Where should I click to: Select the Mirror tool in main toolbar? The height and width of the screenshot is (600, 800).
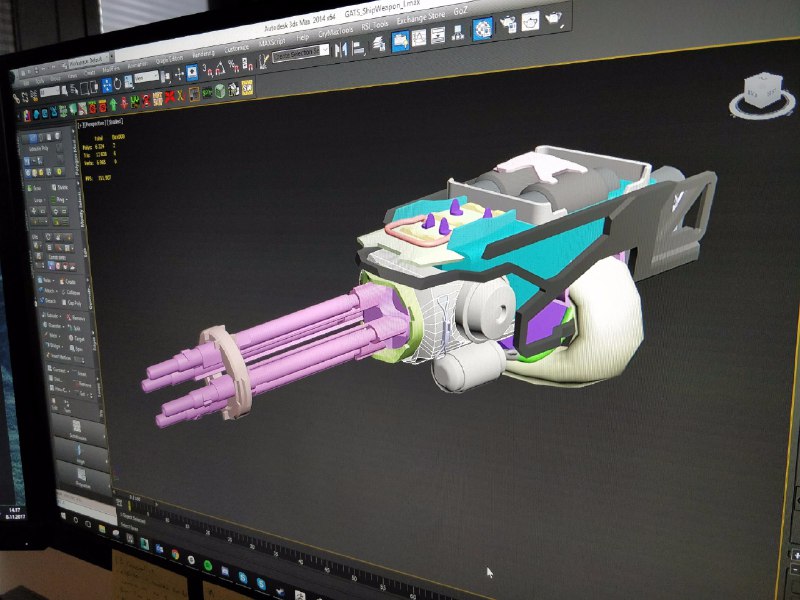pyautogui.click(x=340, y=49)
